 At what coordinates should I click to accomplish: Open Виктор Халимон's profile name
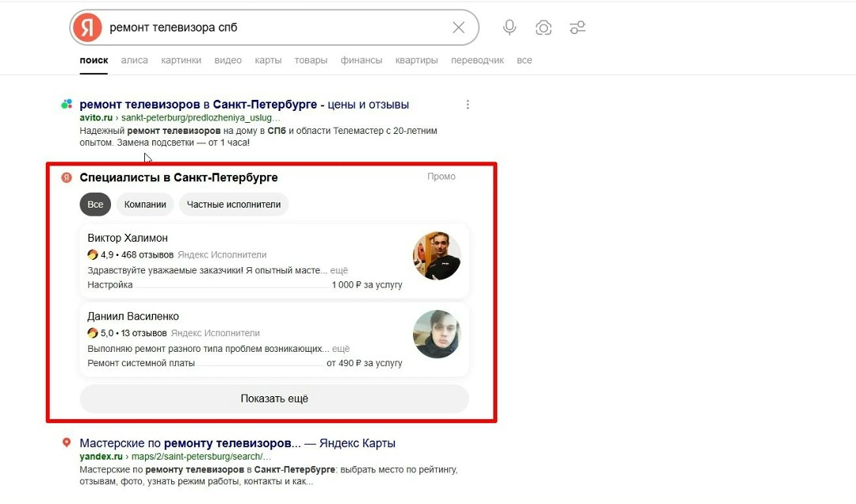point(128,238)
